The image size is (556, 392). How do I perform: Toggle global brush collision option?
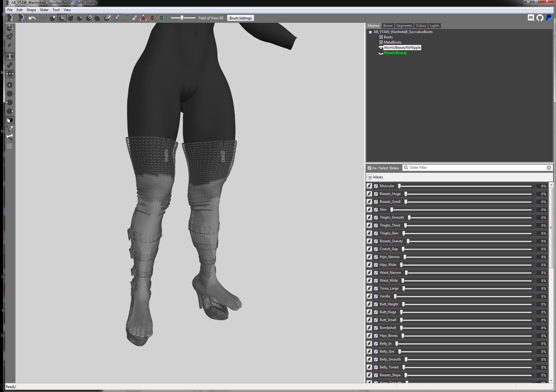(x=10, y=74)
